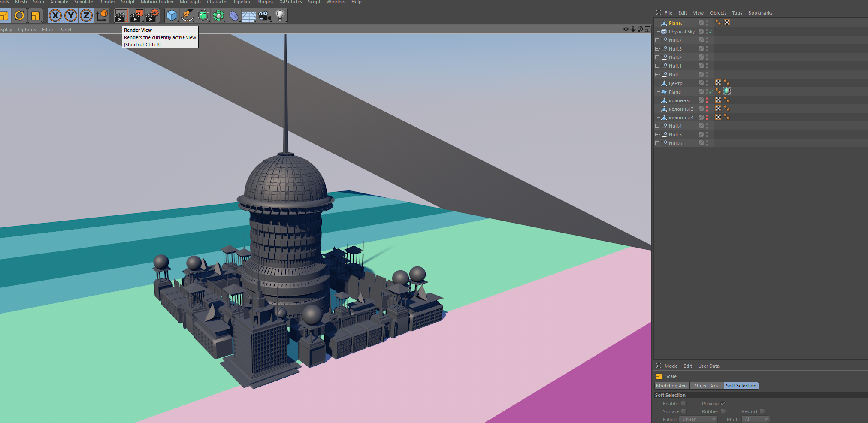This screenshot has height=423, width=868.
Task: Open the viewport Options menu
Action: coord(27,30)
